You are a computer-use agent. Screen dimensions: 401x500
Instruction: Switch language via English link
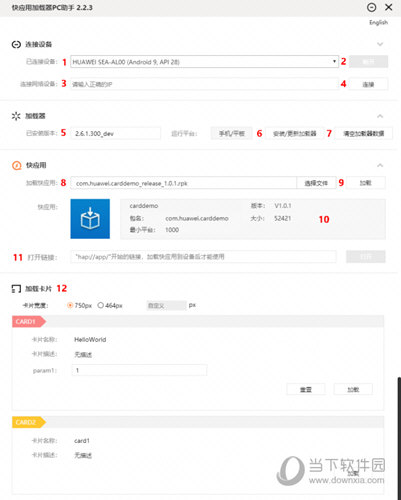coord(378,22)
